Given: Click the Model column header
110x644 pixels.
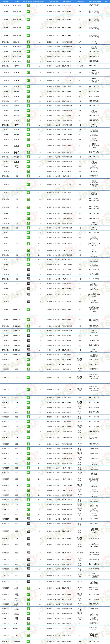Looking at the screenshot, I should 16,2.
